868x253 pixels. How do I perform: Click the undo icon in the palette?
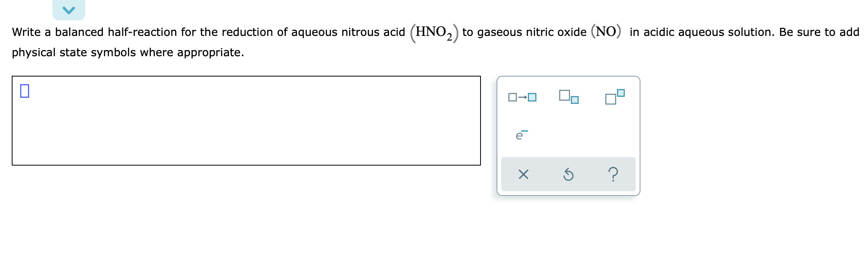[568, 176]
